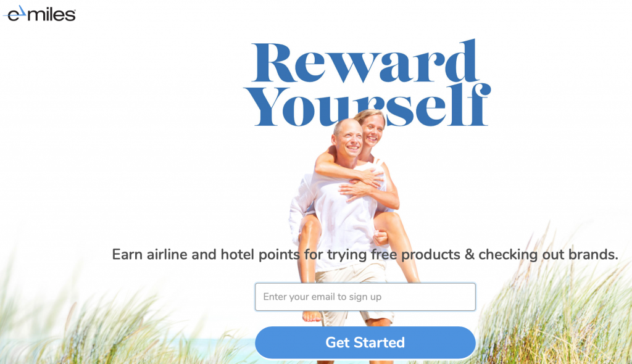Click the Earn airline and hotel points tagline
Screen dimensions: 632x364
[365, 255]
